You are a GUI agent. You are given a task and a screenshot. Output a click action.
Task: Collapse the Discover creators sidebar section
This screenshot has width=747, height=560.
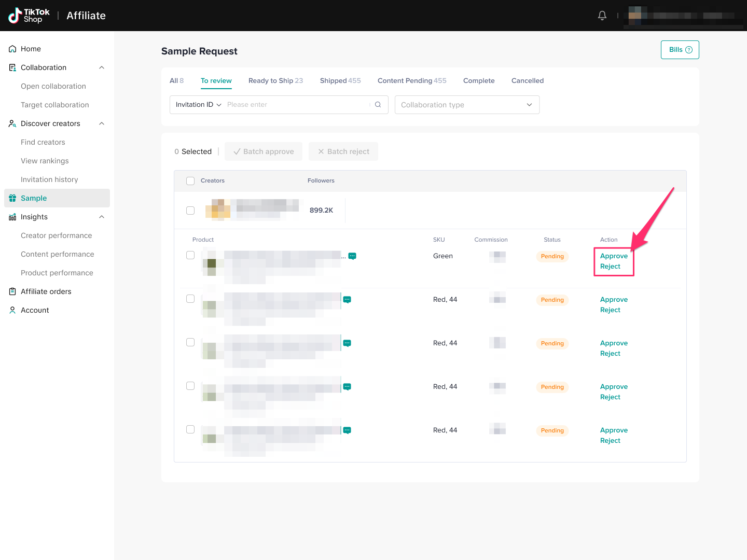coord(102,123)
